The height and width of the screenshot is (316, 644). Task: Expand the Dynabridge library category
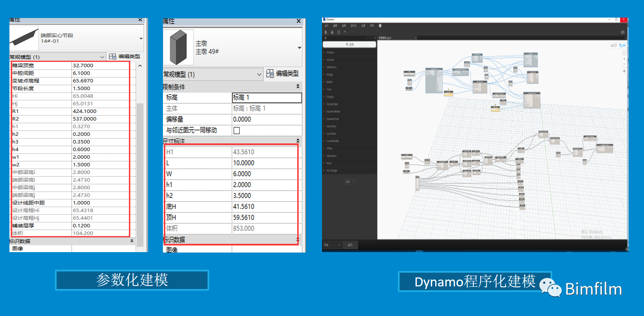pyautogui.click(x=331, y=104)
